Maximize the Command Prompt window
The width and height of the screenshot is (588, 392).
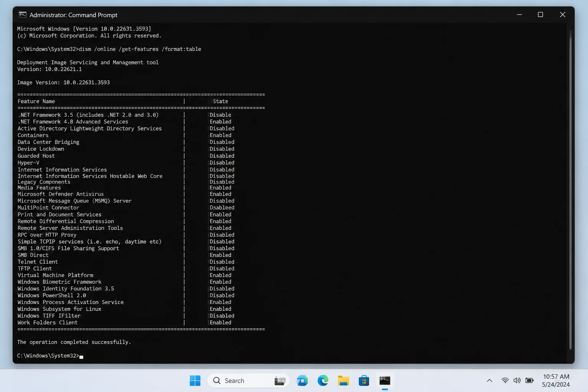[541, 15]
